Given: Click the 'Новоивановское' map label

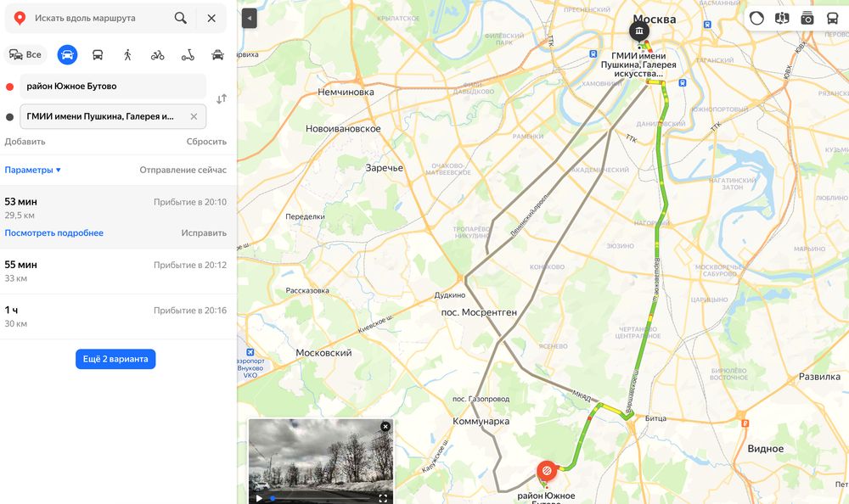Looking at the screenshot, I should coord(343,129).
